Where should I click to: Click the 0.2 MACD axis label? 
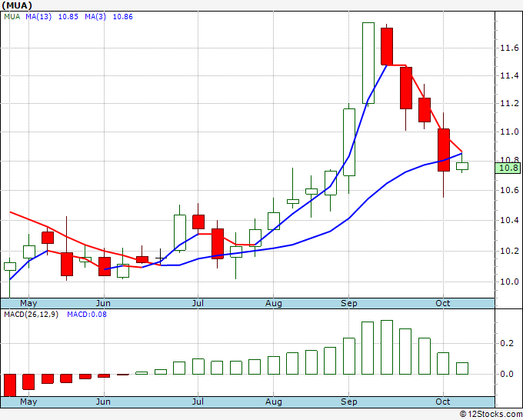[507, 343]
